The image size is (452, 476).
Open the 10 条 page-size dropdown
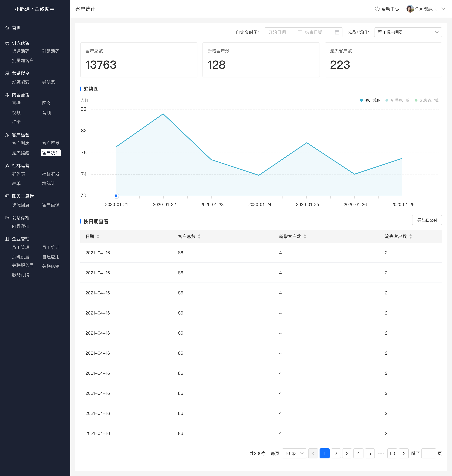coord(294,453)
